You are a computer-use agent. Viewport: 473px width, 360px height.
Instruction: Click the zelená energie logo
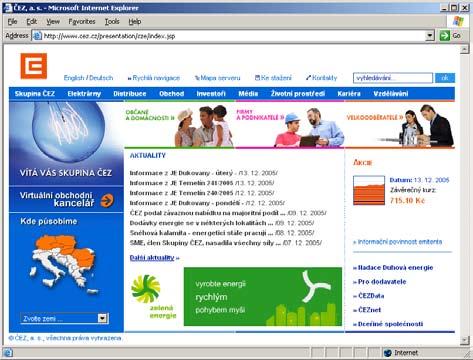[154, 297]
